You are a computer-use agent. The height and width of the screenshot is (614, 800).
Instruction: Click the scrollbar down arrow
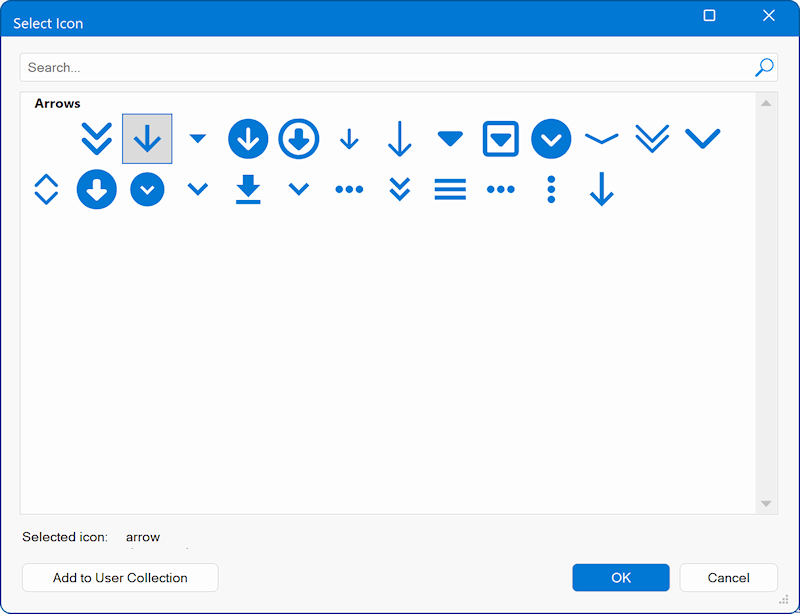click(766, 504)
